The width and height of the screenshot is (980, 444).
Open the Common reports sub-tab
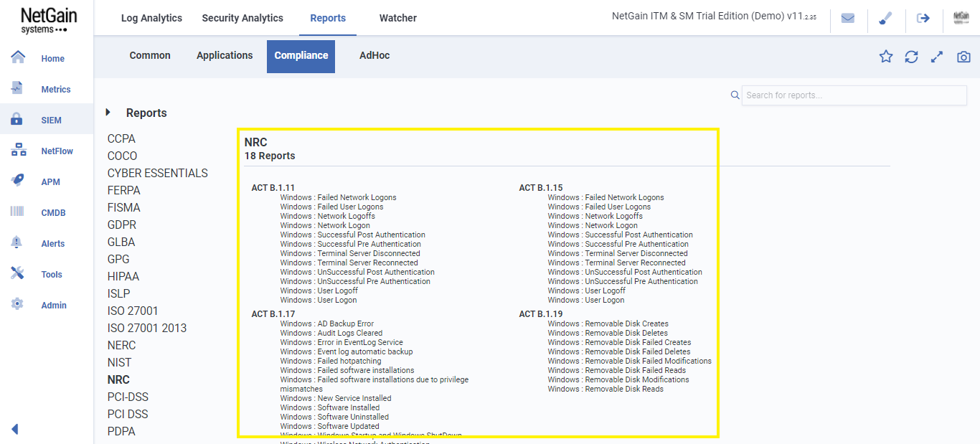coord(150,55)
